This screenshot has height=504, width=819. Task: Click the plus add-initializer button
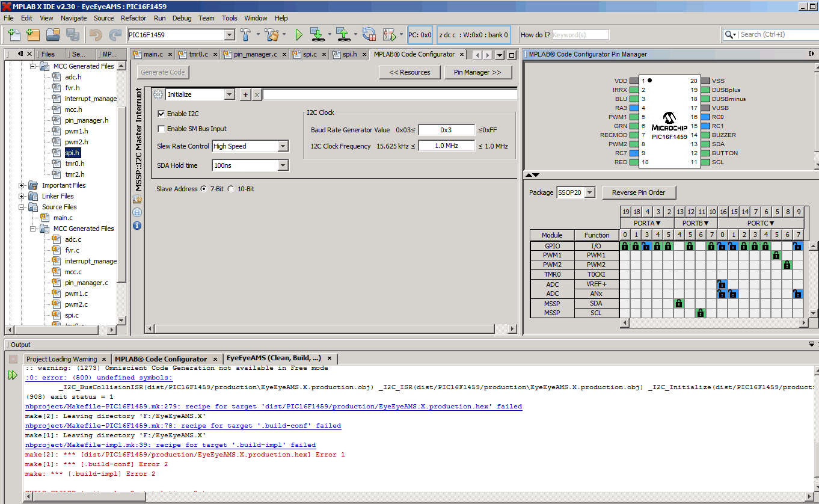pyautogui.click(x=245, y=94)
